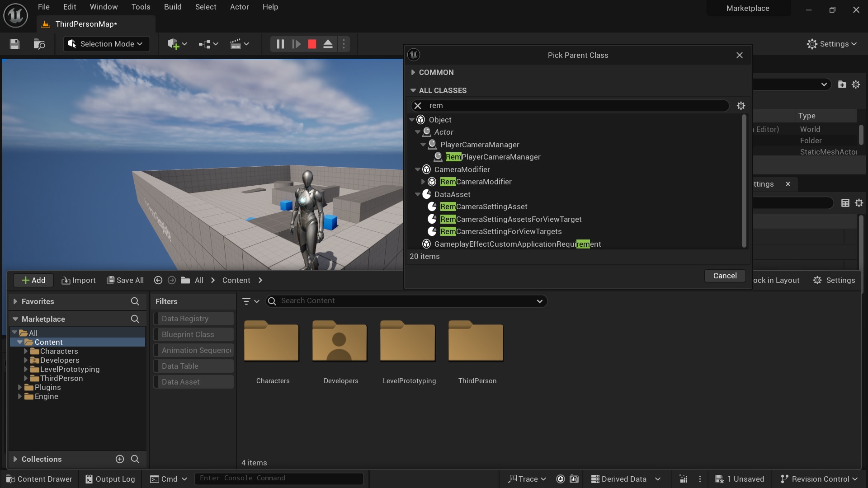Screen dimensions: 868x488
Task: Cancel the Pick Parent Class dialog
Action: click(724, 276)
